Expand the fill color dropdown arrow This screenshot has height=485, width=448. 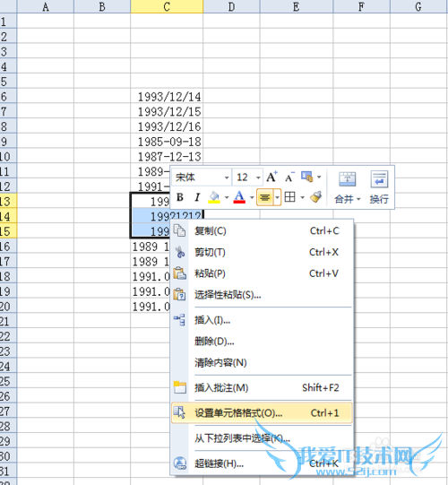tap(227, 197)
